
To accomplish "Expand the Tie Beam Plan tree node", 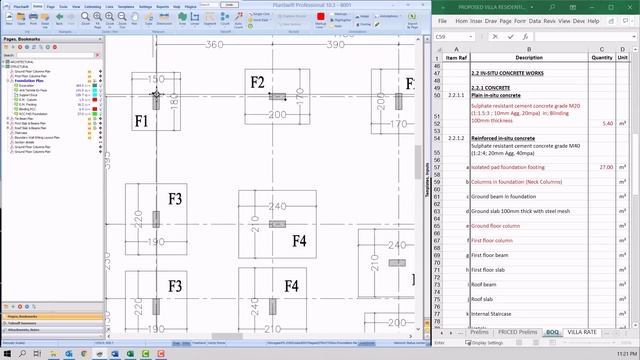I will pos(8,119).
